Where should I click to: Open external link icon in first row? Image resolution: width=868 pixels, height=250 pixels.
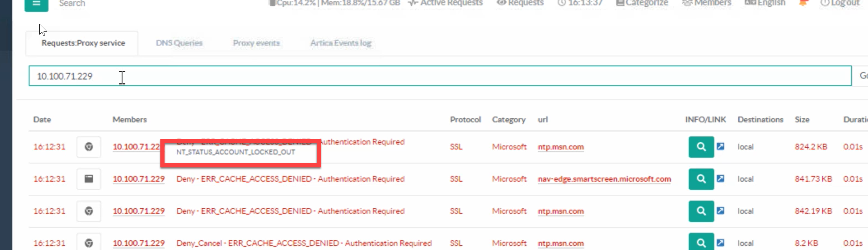coord(720,146)
